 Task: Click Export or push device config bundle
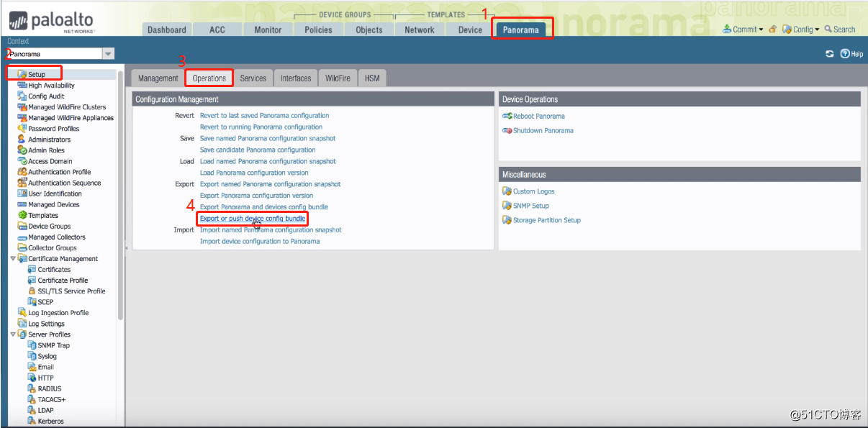click(253, 219)
